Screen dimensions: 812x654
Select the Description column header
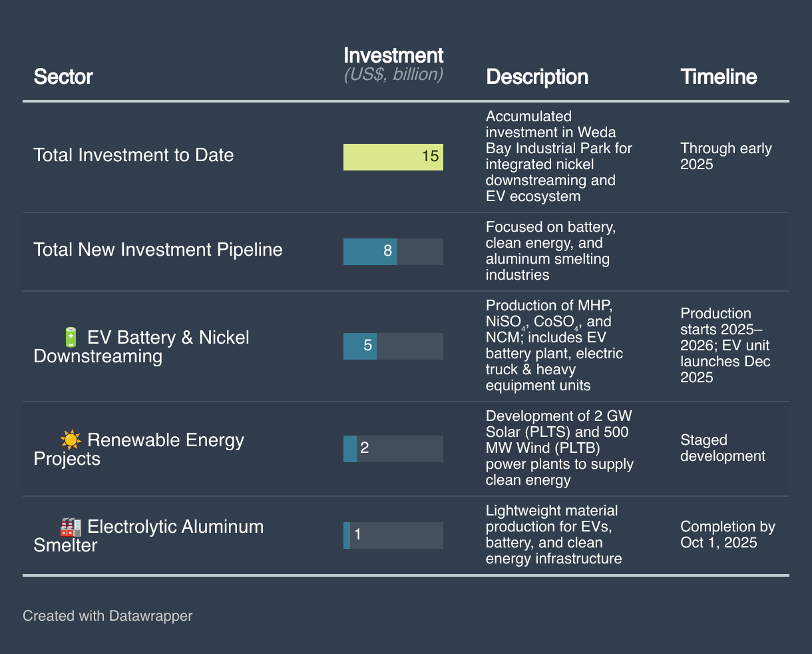[537, 77]
